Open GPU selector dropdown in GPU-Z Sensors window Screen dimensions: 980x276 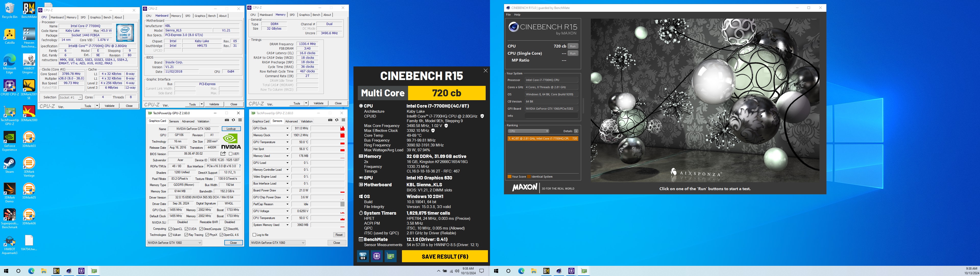click(278, 243)
